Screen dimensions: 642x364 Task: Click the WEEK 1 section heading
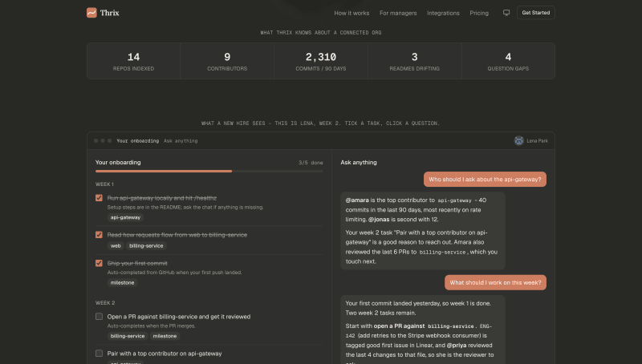click(105, 184)
